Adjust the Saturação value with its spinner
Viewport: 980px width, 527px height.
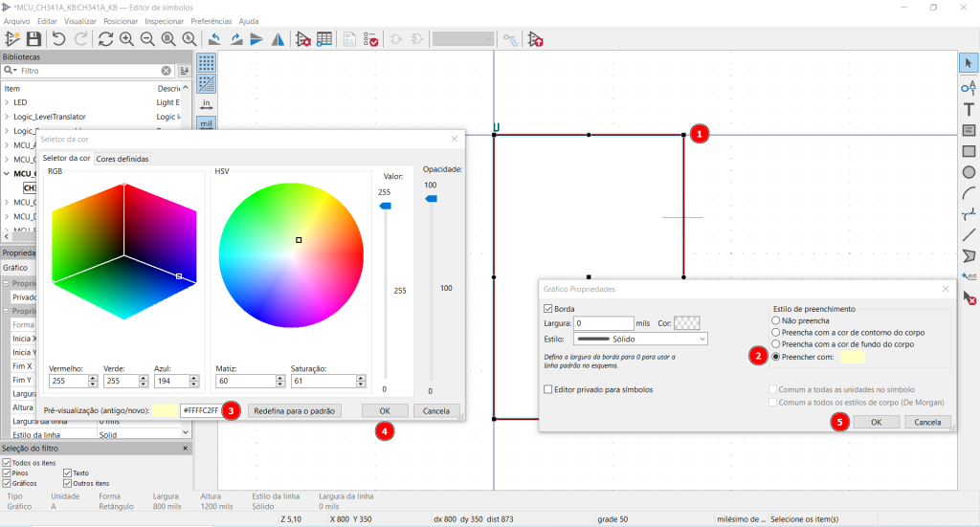point(361,381)
